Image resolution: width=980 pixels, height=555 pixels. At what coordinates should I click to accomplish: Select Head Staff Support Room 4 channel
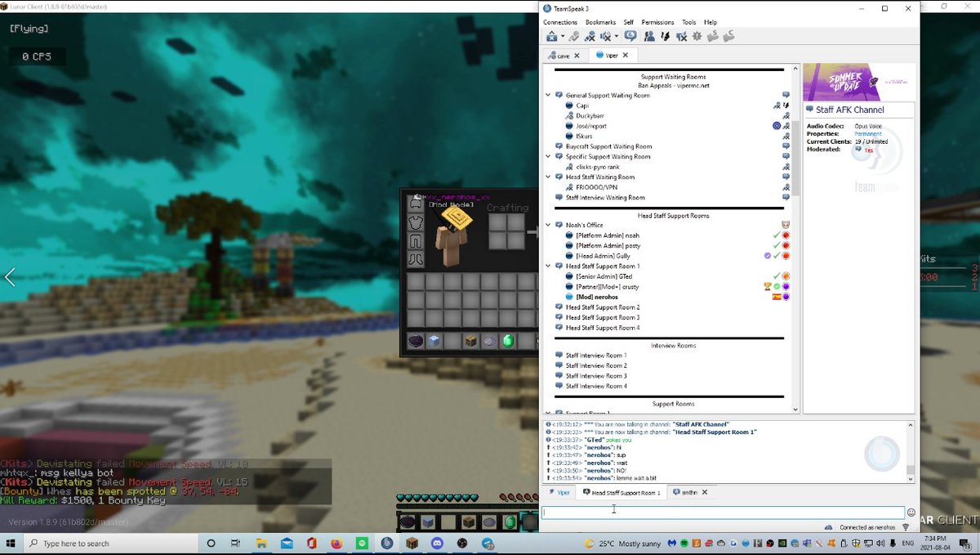[603, 328]
